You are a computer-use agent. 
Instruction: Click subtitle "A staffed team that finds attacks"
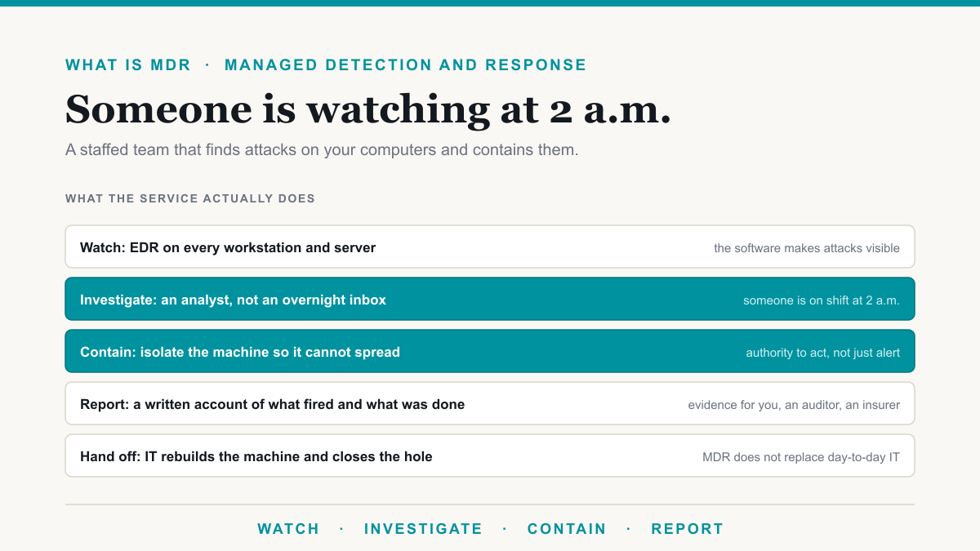(x=322, y=150)
